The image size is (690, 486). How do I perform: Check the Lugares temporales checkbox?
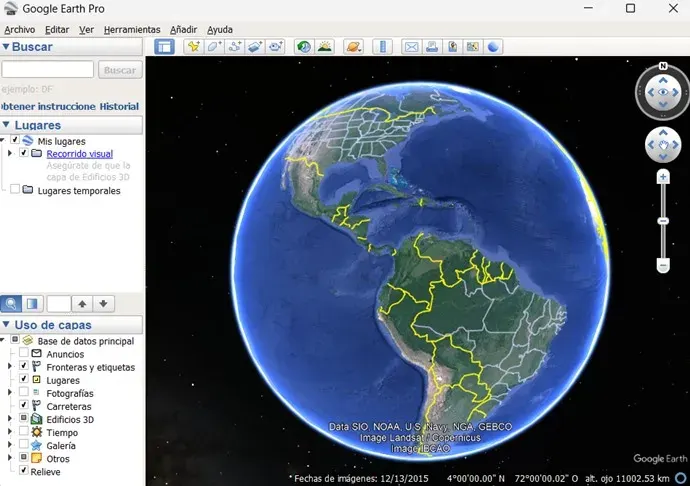pyautogui.click(x=15, y=189)
